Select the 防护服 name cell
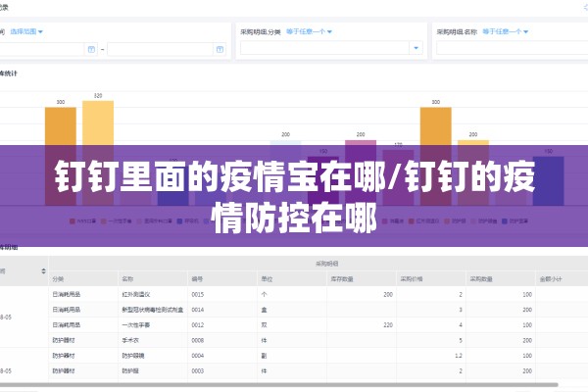Viewport: 588px width, 392px height. click(x=130, y=371)
